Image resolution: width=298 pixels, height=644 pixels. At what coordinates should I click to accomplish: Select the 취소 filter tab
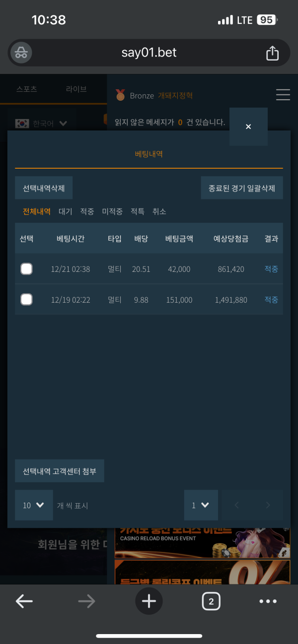[x=159, y=211]
